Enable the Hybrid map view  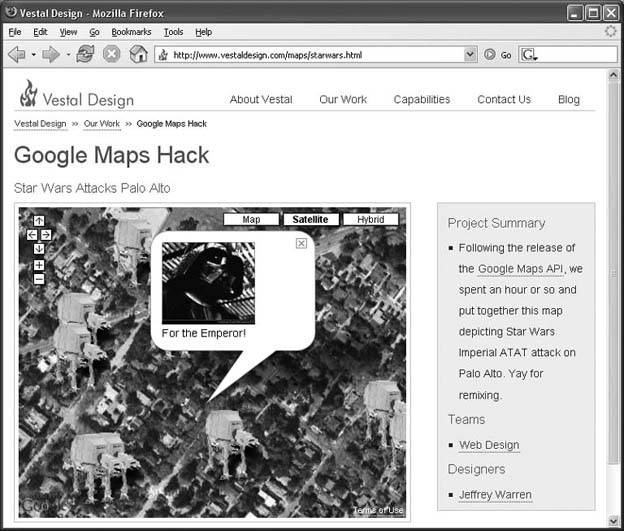(370, 219)
